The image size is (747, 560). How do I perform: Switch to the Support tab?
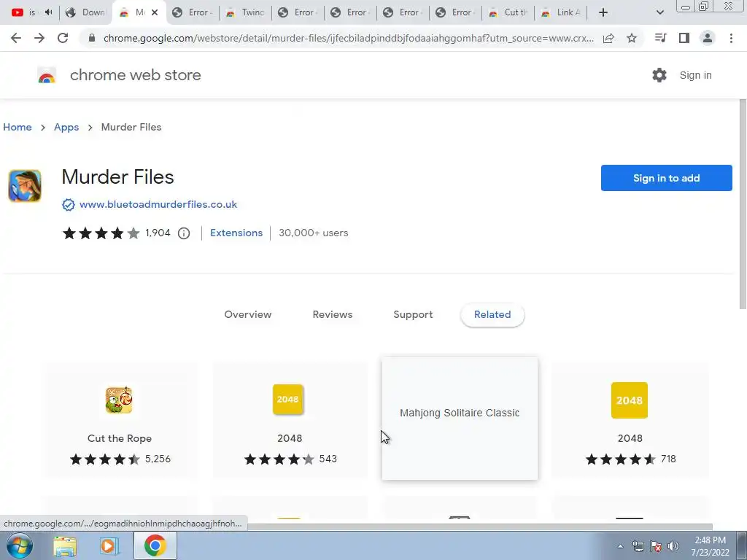point(413,315)
